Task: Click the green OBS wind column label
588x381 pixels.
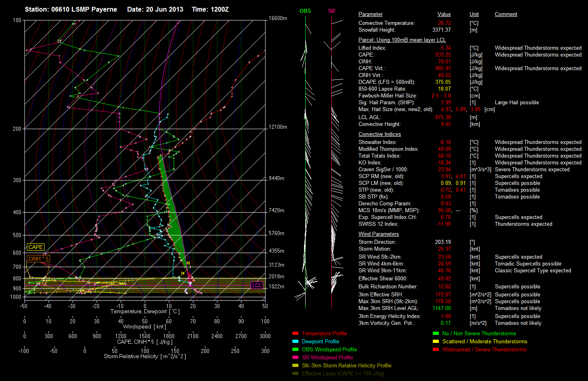Action: click(305, 11)
